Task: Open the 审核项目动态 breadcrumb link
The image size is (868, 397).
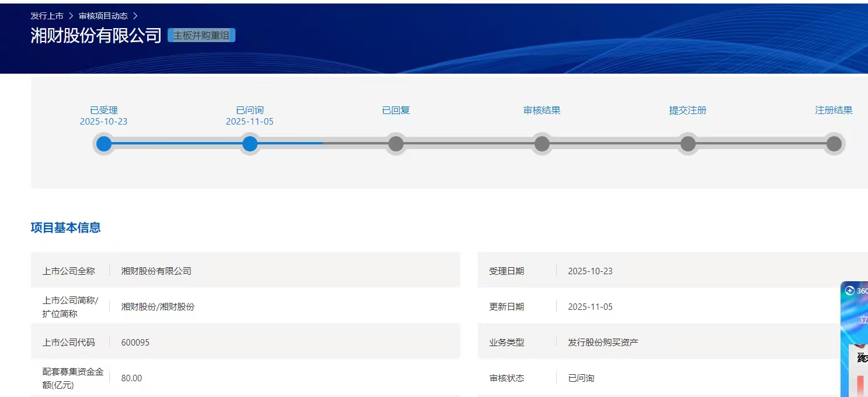Action: [x=103, y=16]
